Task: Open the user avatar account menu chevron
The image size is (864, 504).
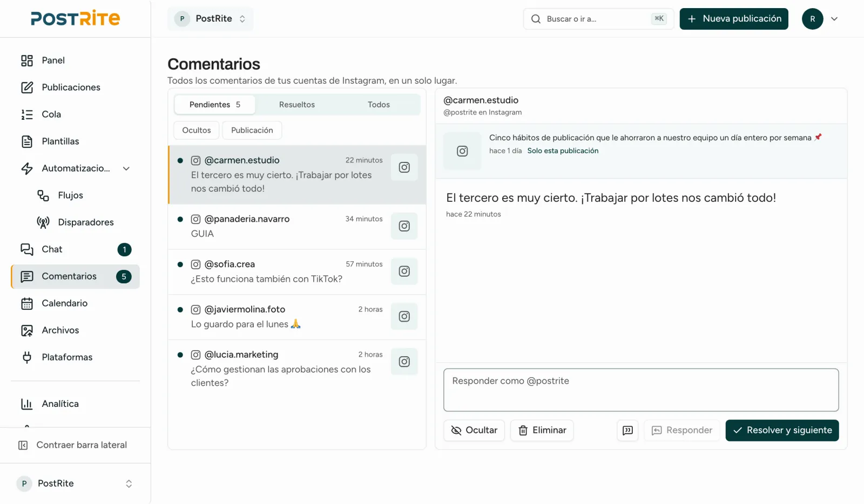Action: point(834,19)
